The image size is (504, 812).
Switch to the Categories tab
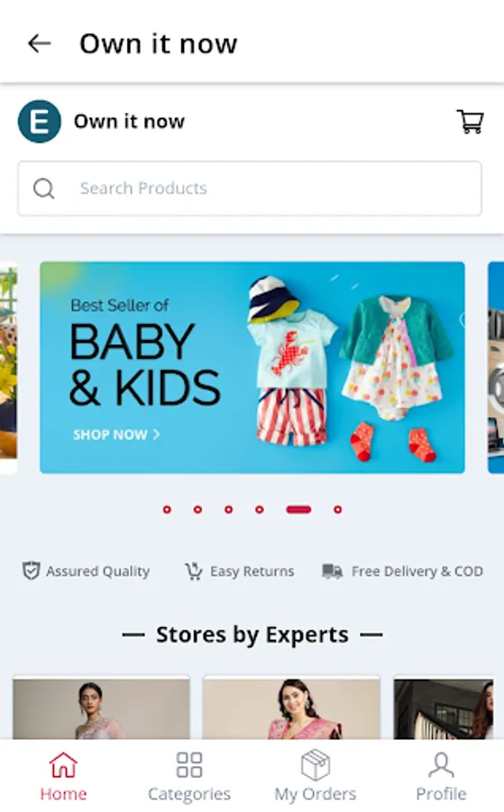188,776
